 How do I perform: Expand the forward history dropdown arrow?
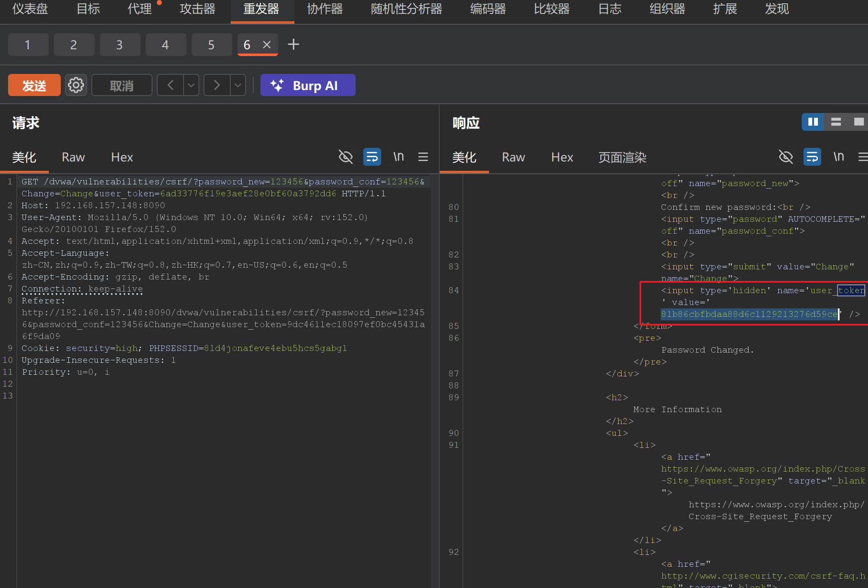(238, 85)
